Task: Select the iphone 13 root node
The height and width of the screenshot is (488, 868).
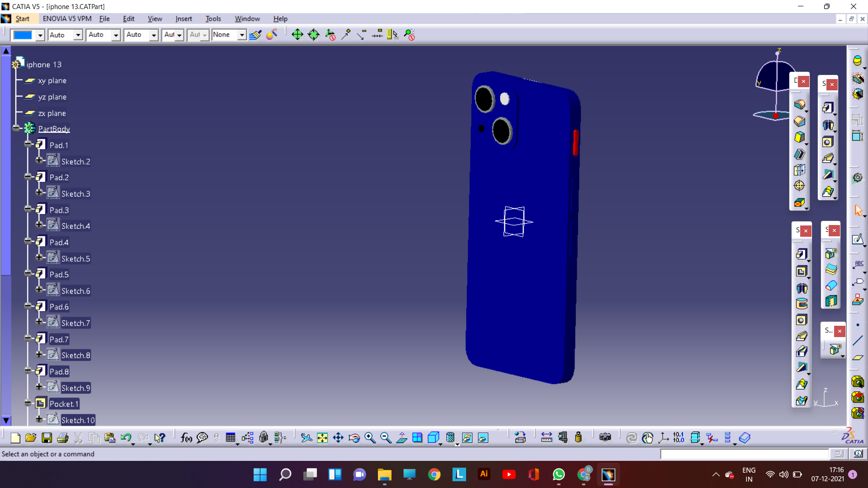Action: [44, 65]
